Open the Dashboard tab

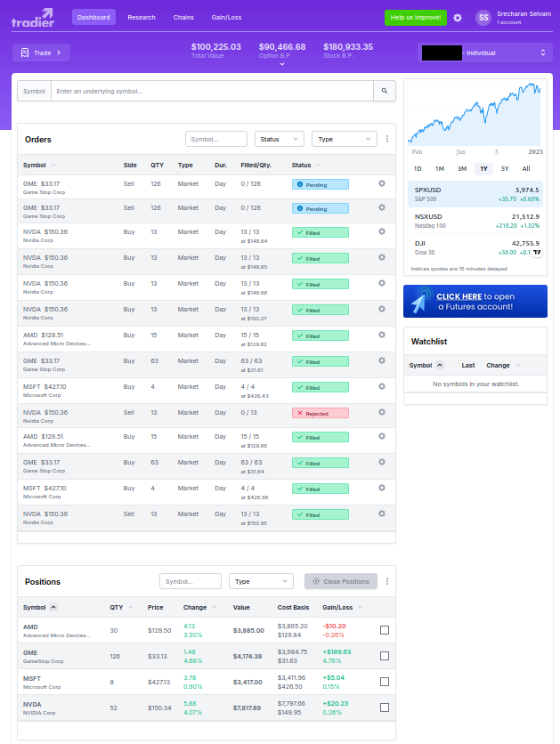[x=93, y=17]
